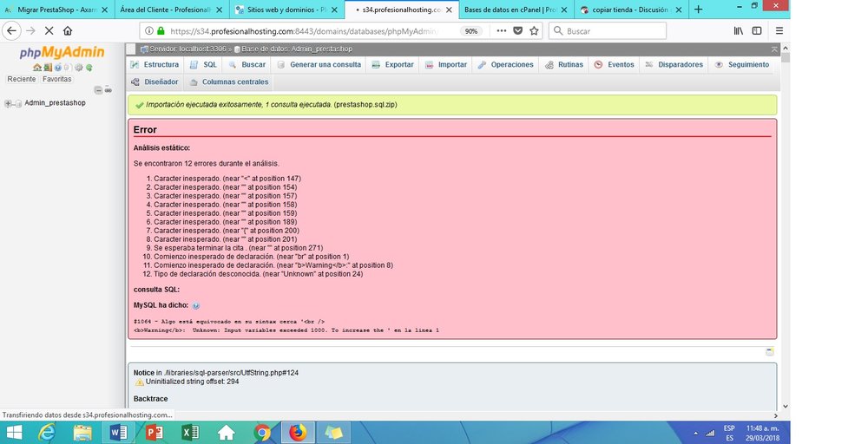The image size is (868, 444).
Task: Click the small icon below the error box
Action: click(769, 352)
